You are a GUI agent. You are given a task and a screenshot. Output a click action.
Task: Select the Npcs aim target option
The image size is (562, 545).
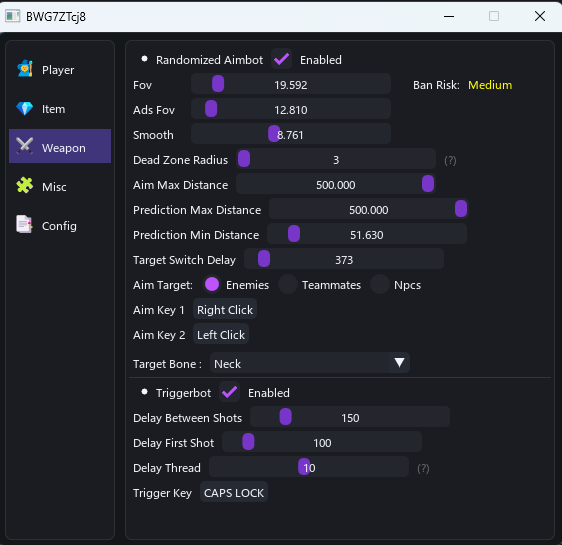click(380, 285)
